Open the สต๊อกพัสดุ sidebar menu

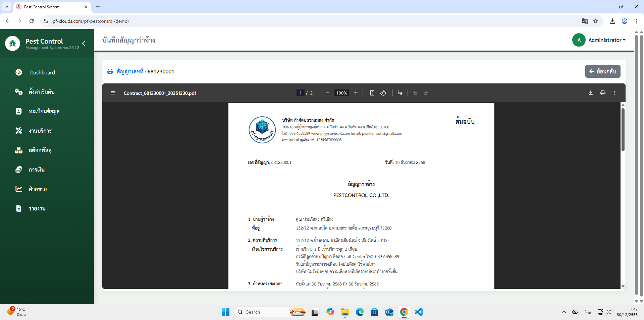coord(40,150)
